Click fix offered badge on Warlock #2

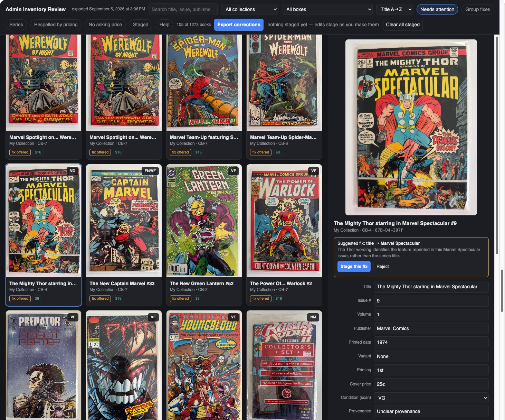(x=261, y=298)
